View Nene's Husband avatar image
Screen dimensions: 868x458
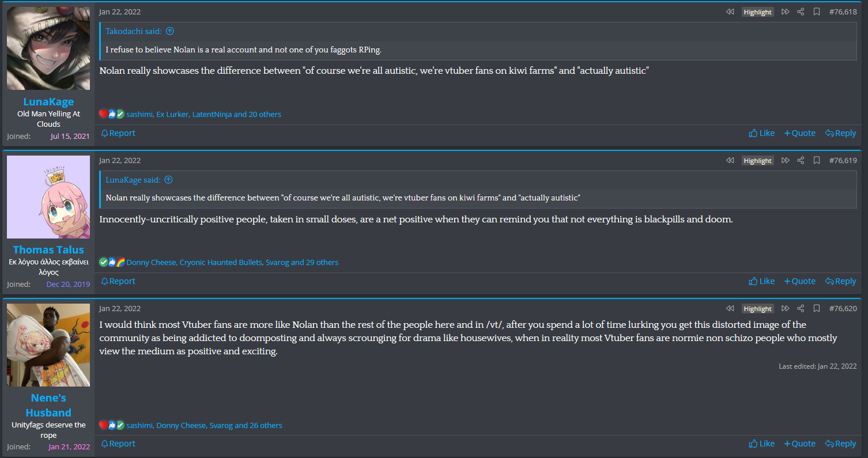pyautogui.click(x=48, y=345)
